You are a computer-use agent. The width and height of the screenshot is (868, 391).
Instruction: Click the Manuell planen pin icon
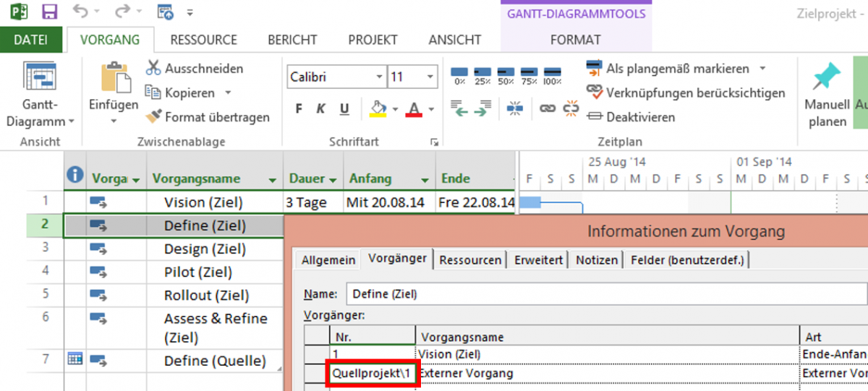pos(827,78)
